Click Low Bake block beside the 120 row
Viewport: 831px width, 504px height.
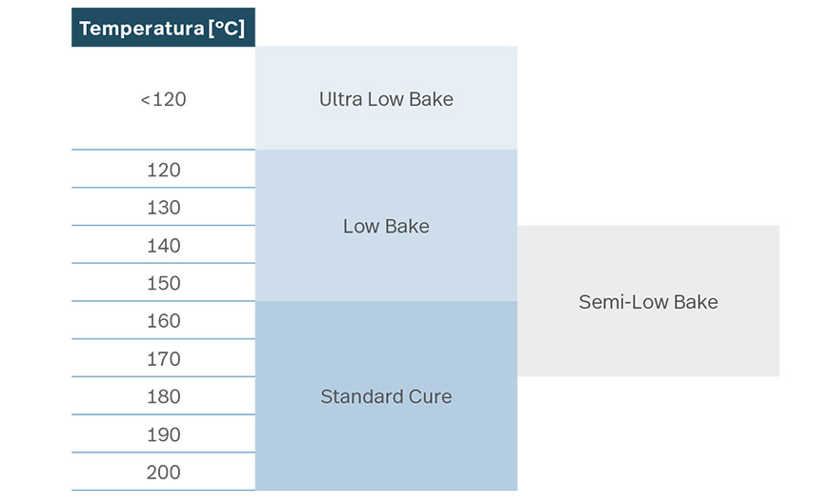click(386, 170)
